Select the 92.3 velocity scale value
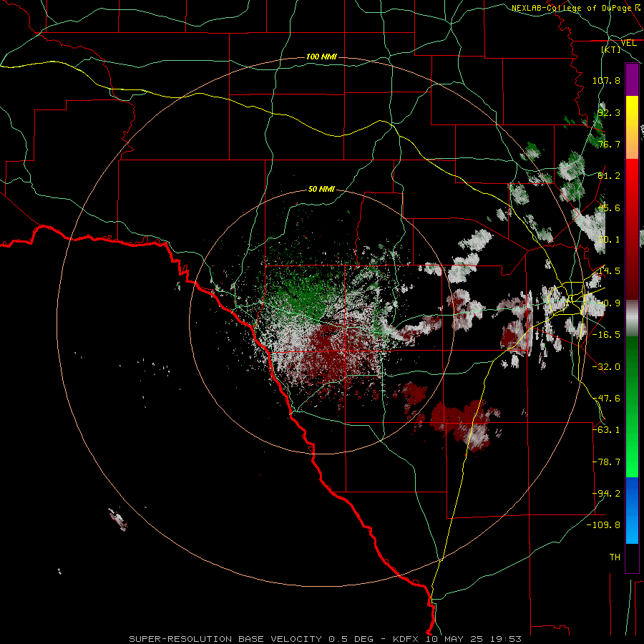Screen dimensions: 644x644 609,112
